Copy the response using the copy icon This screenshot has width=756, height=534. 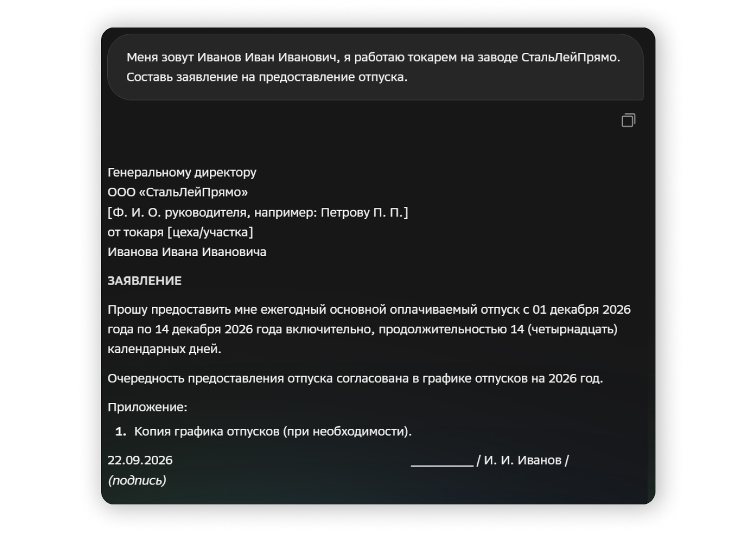tap(628, 120)
